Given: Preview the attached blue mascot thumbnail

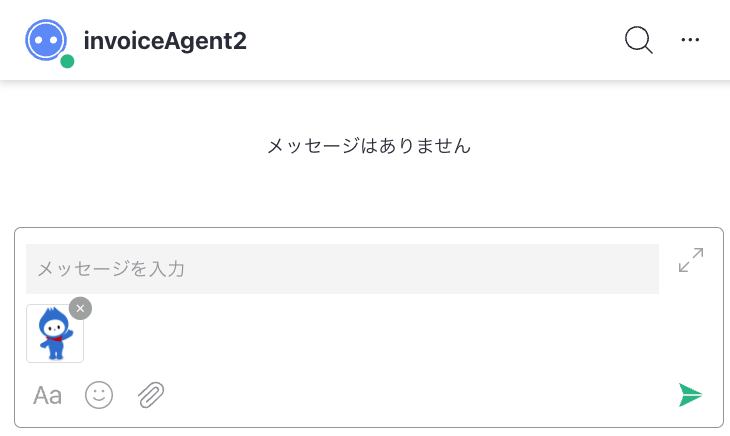Looking at the screenshot, I should pyautogui.click(x=55, y=334).
